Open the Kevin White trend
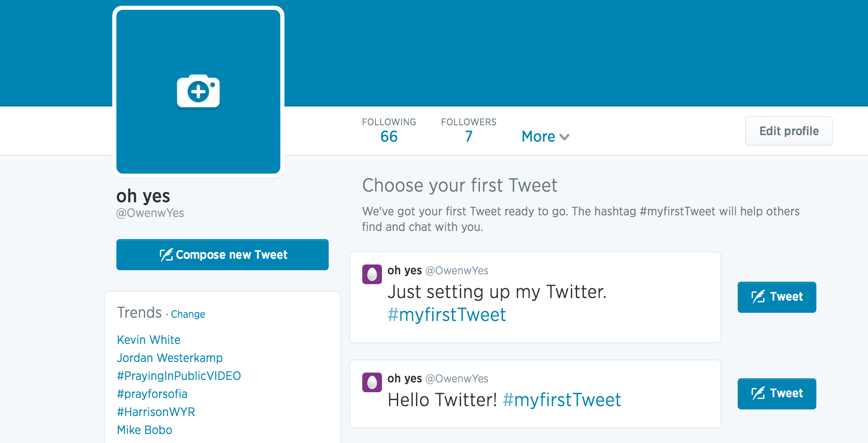 click(x=149, y=340)
